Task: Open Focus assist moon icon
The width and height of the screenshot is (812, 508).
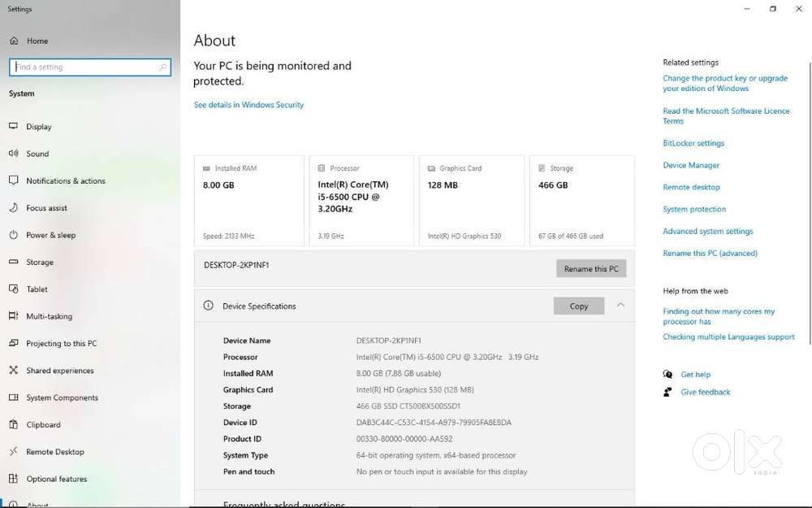Action: 13,208
